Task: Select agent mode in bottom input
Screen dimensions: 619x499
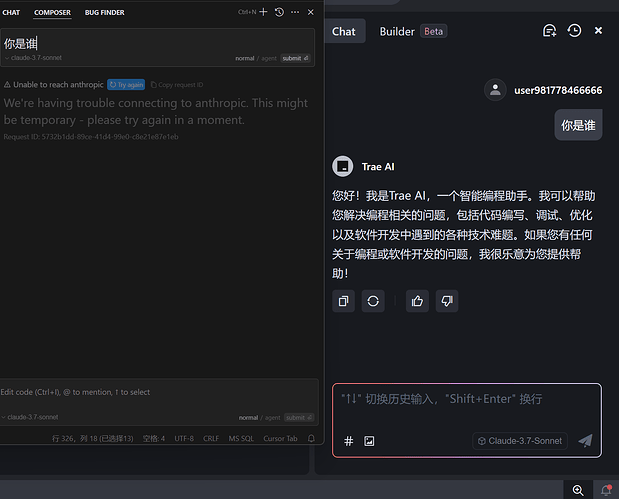Action: pyautogui.click(x=272, y=418)
